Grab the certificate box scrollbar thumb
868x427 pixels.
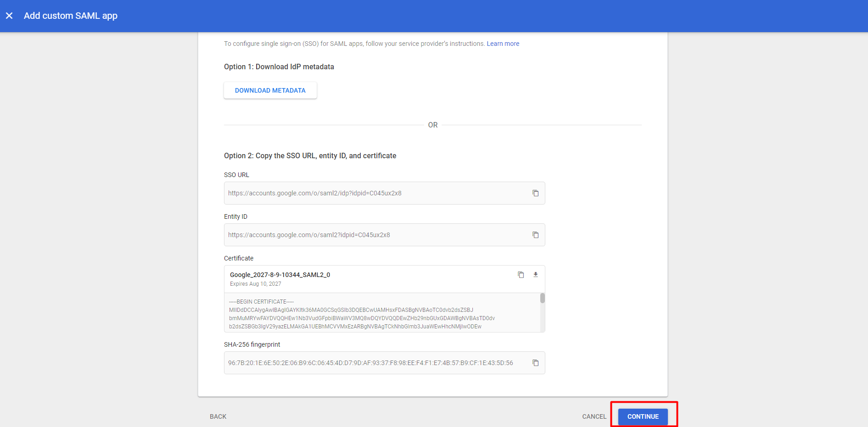(x=542, y=298)
